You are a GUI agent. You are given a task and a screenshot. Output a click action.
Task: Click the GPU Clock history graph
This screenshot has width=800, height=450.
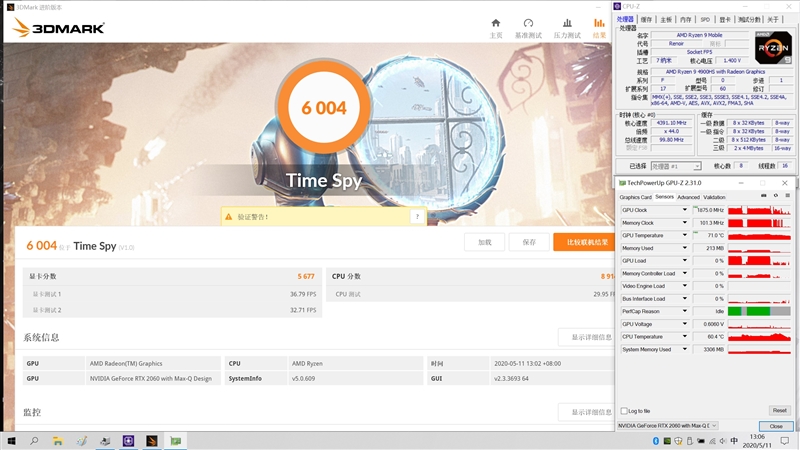pos(759,210)
